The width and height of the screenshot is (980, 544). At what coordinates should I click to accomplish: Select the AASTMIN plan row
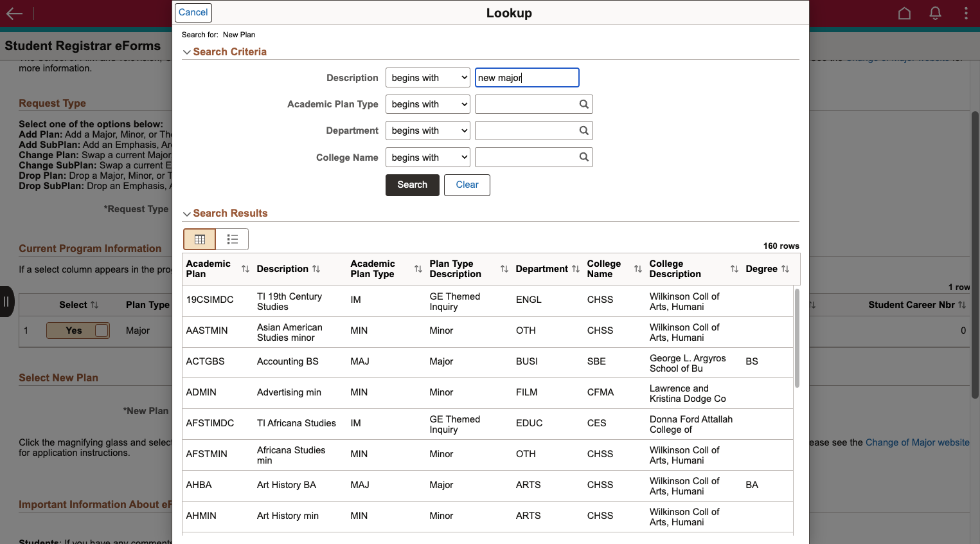click(488, 332)
